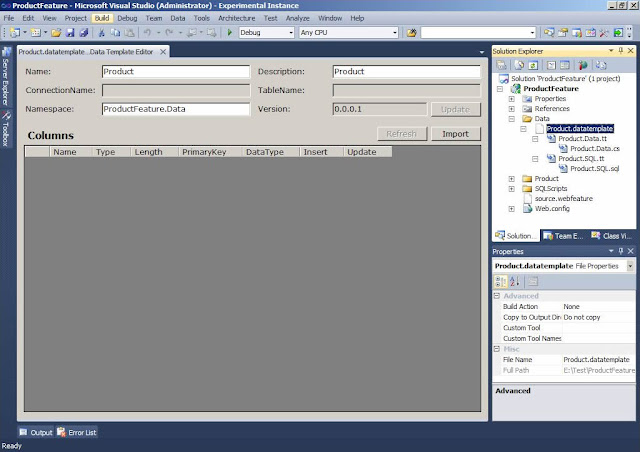The width and height of the screenshot is (640, 452).
Task: Pin the Properties panel
Action: pyautogui.click(x=621, y=251)
